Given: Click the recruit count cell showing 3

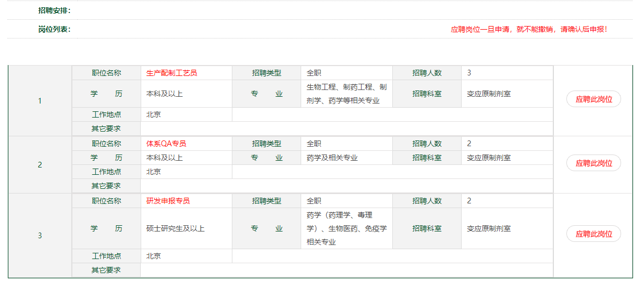Looking at the screenshot, I should coord(469,73).
